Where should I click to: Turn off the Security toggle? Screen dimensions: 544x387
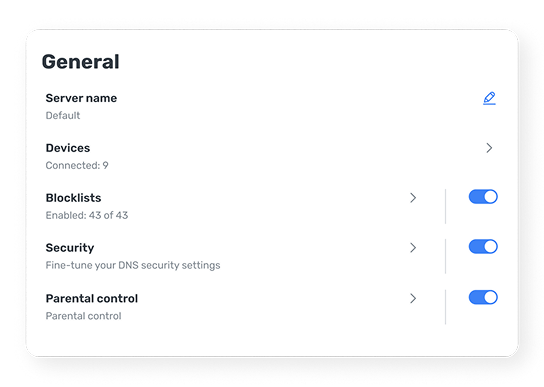click(483, 247)
